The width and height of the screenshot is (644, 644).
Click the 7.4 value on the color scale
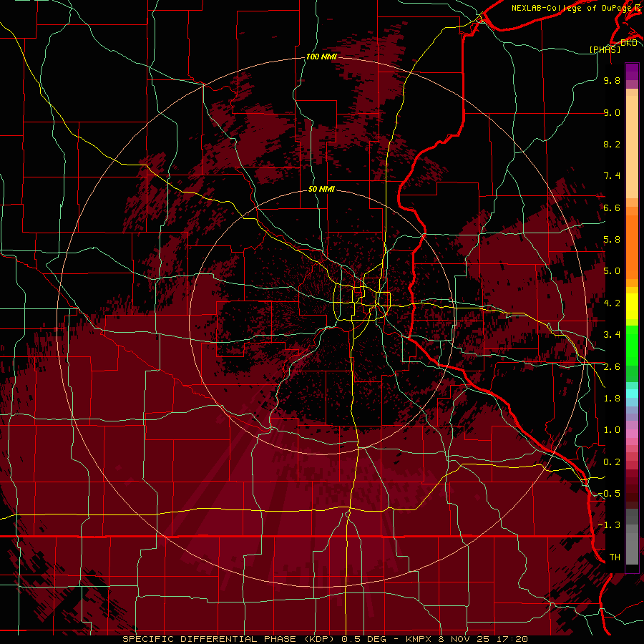[x=612, y=176]
